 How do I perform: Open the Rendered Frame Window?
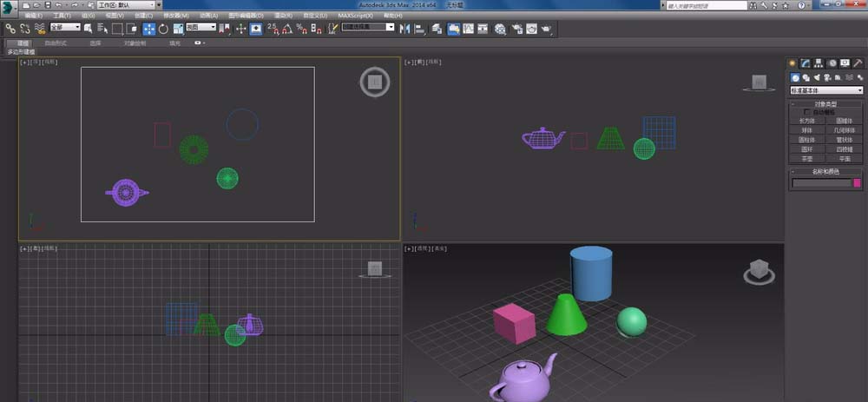click(531, 29)
